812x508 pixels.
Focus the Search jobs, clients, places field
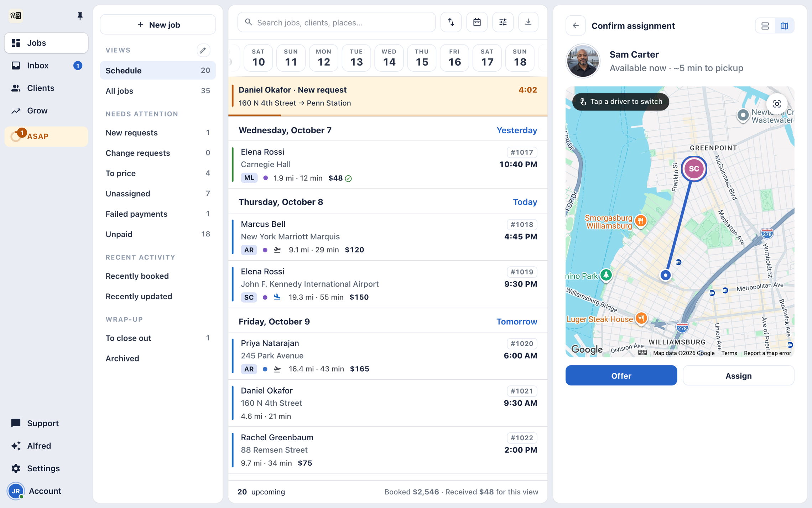coord(337,22)
